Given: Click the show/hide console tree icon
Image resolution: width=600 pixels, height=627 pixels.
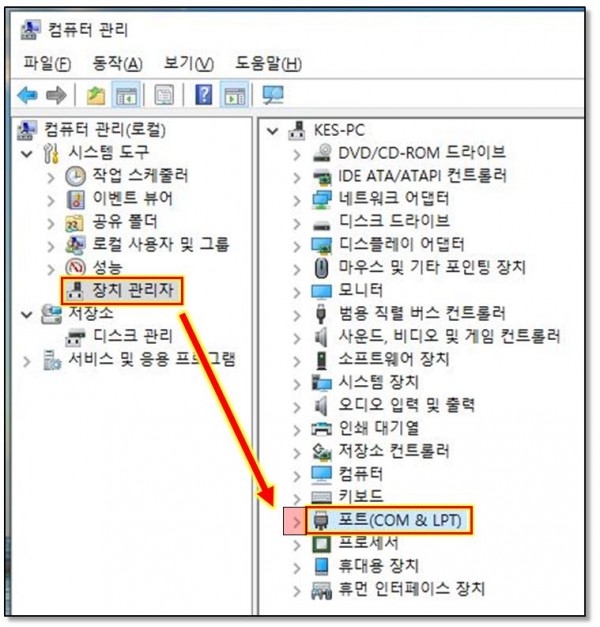Looking at the screenshot, I should (x=126, y=95).
